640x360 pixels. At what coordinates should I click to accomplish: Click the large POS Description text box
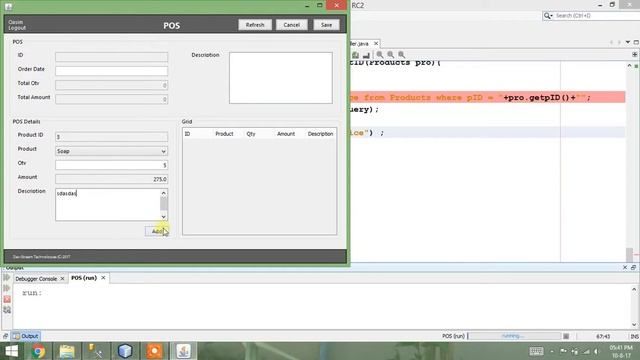281,78
